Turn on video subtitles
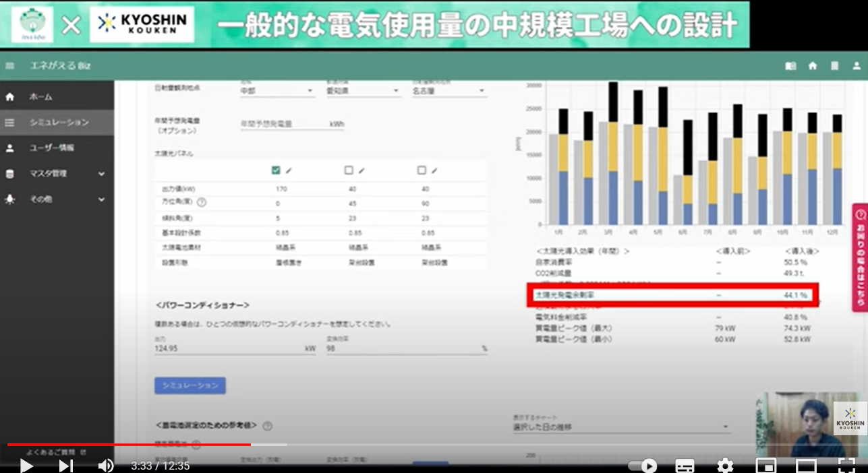This screenshot has width=868, height=473. coord(685,466)
